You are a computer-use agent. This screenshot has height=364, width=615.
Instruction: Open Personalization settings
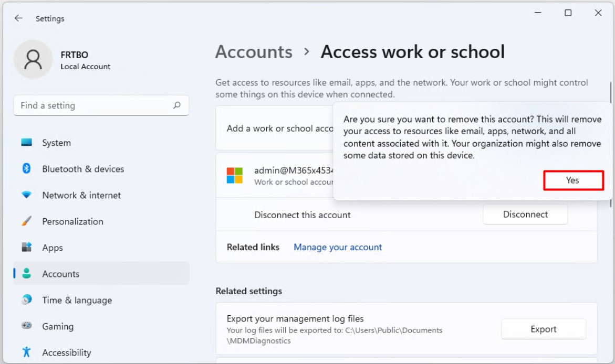[x=101, y=221]
